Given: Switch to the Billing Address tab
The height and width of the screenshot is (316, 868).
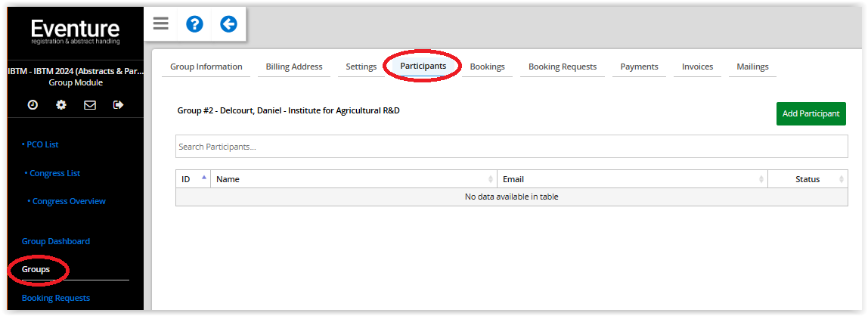Looking at the screenshot, I should point(294,67).
